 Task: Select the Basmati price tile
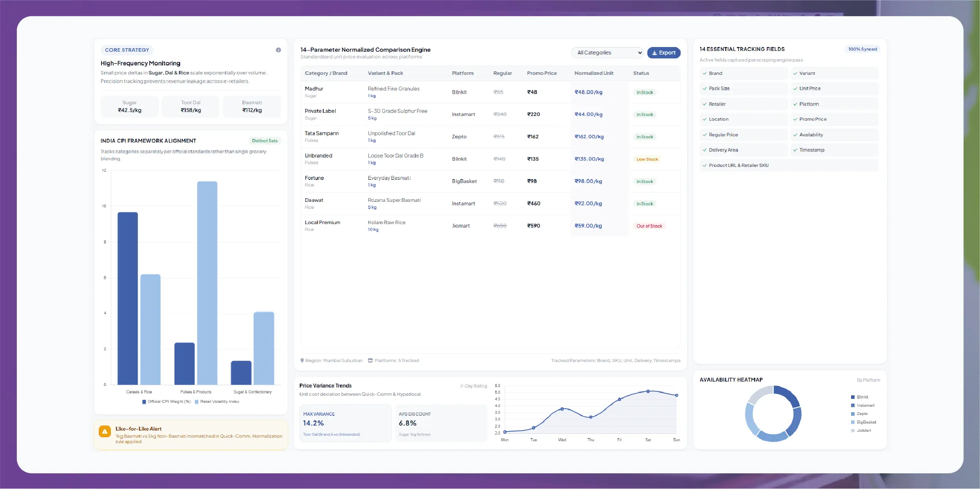252,107
